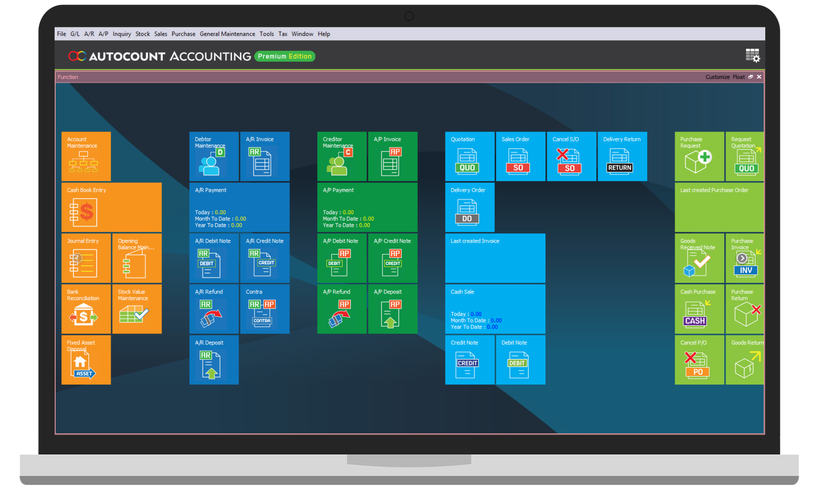Open Cash Book Entry
Screen dimensions: 818x504
[x=111, y=207]
